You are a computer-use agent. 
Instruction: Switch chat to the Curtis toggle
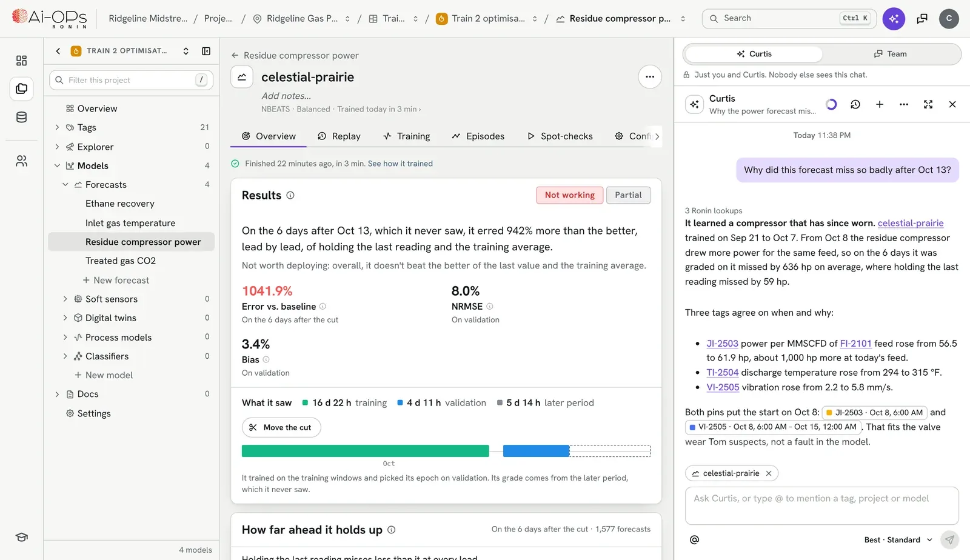click(754, 54)
